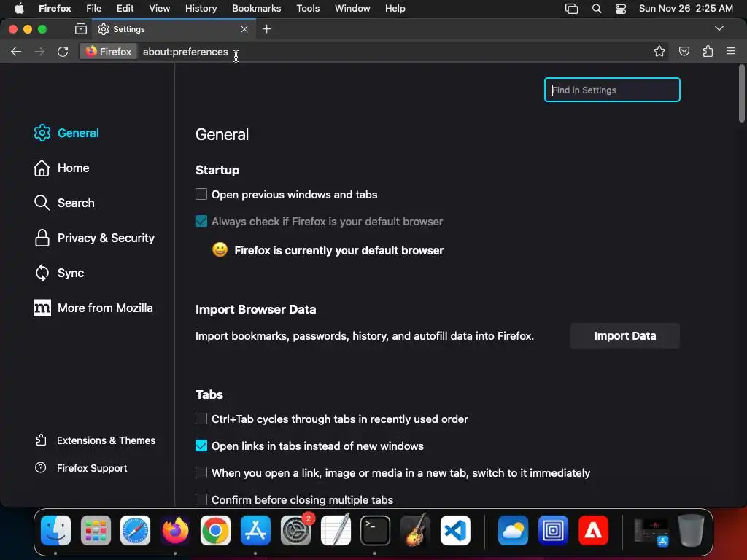Open the Extensions puzzle icon in toolbar
This screenshot has height=560, width=747.
[708, 52]
